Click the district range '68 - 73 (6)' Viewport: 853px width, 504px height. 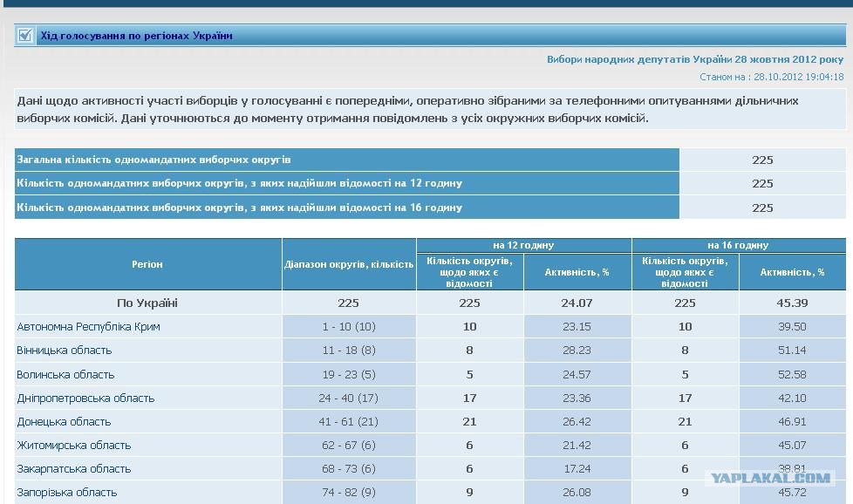pos(349,468)
